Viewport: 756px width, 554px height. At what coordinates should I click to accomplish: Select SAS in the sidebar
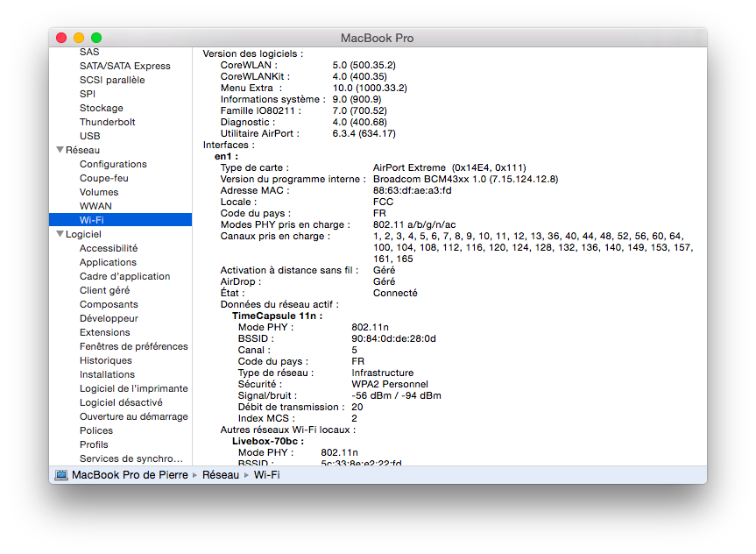[x=89, y=52]
